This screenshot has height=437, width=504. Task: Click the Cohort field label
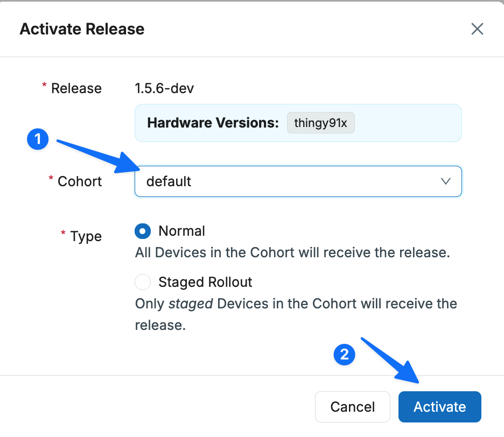coord(79,181)
